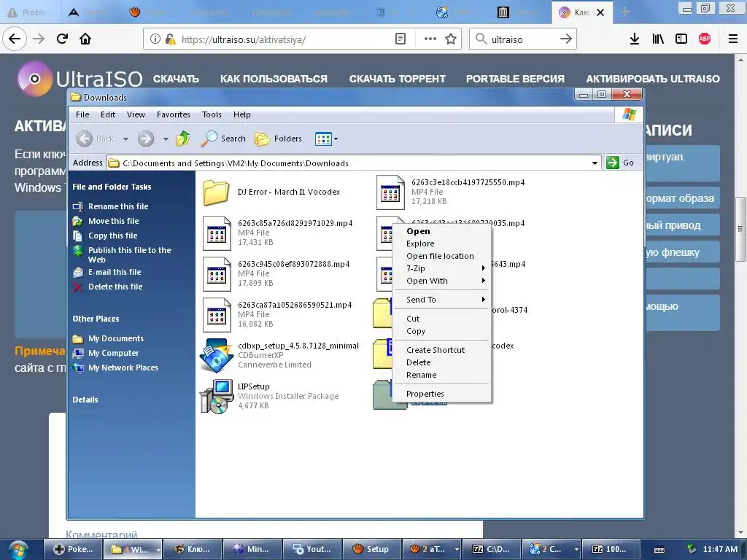747x560 pixels.
Task: Go to browser home page
Action: click(x=85, y=39)
